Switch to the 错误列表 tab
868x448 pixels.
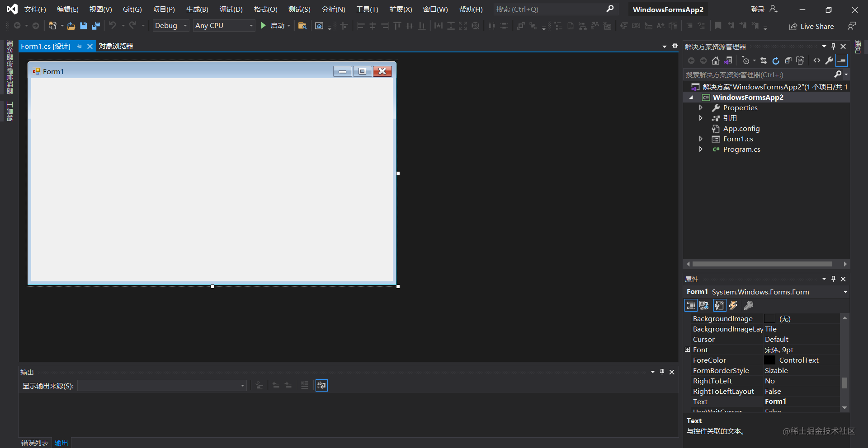coord(35,443)
